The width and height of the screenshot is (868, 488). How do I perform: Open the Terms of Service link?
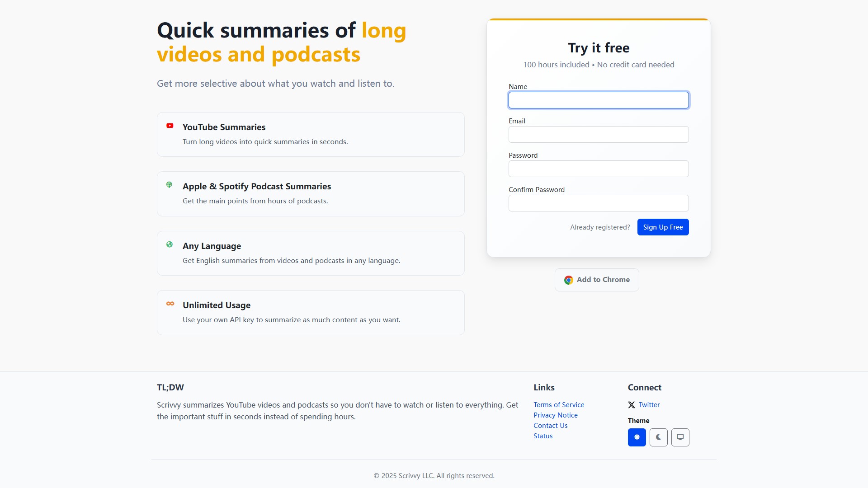click(x=559, y=405)
